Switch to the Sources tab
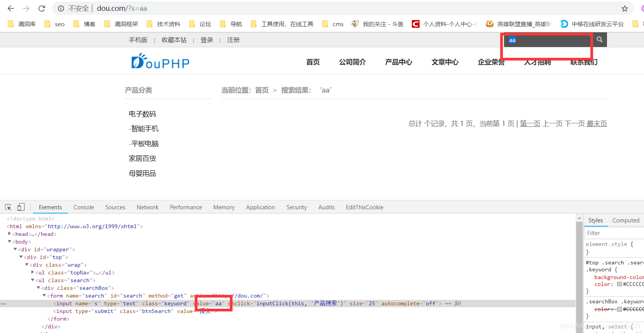 (115, 207)
